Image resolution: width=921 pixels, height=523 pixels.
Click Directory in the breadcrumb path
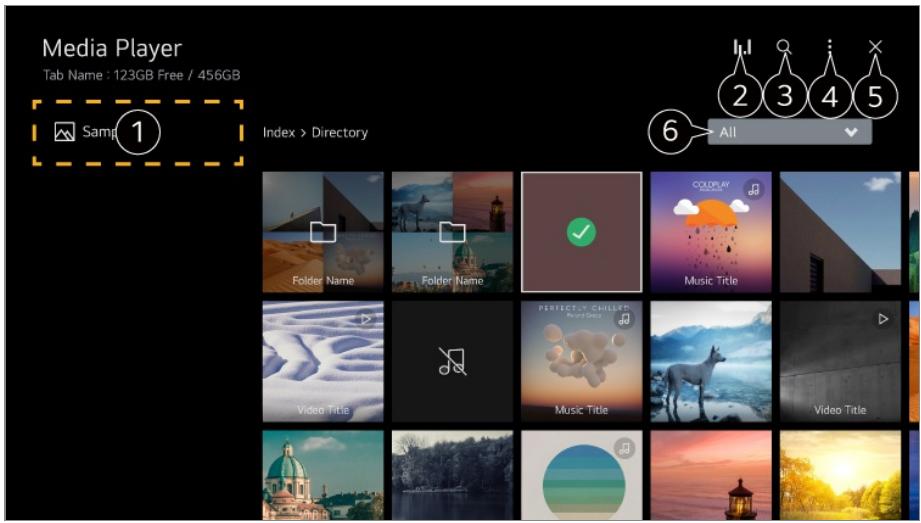tap(340, 133)
